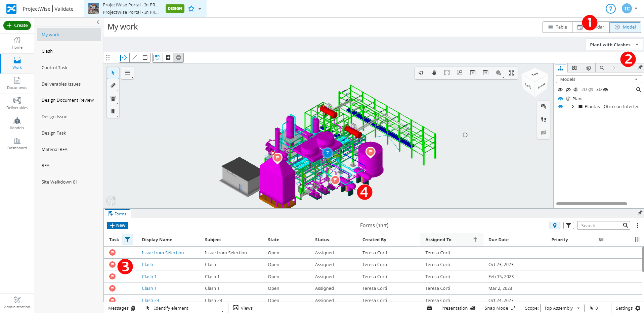Viewport: 644px width, 313px height.
Task: Toggle 3D models visibility
Action: (x=602, y=90)
